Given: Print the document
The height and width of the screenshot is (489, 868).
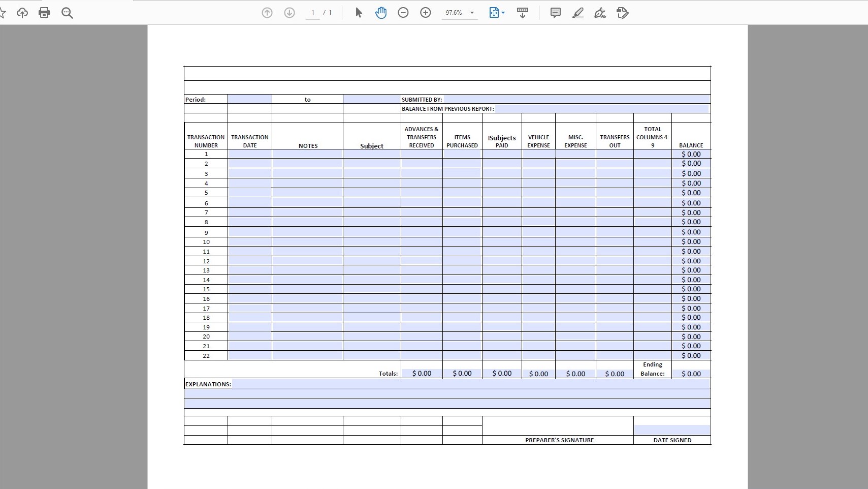Looking at the screenshot, I should 44,13.
